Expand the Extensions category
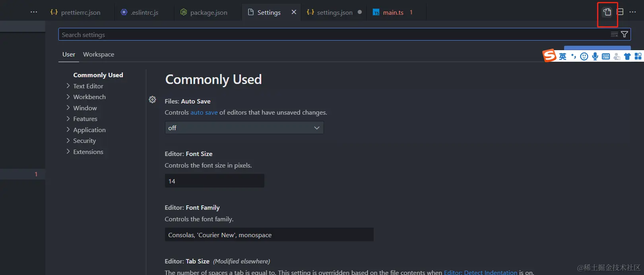This screenshot has height=275, width=644. 84,152
